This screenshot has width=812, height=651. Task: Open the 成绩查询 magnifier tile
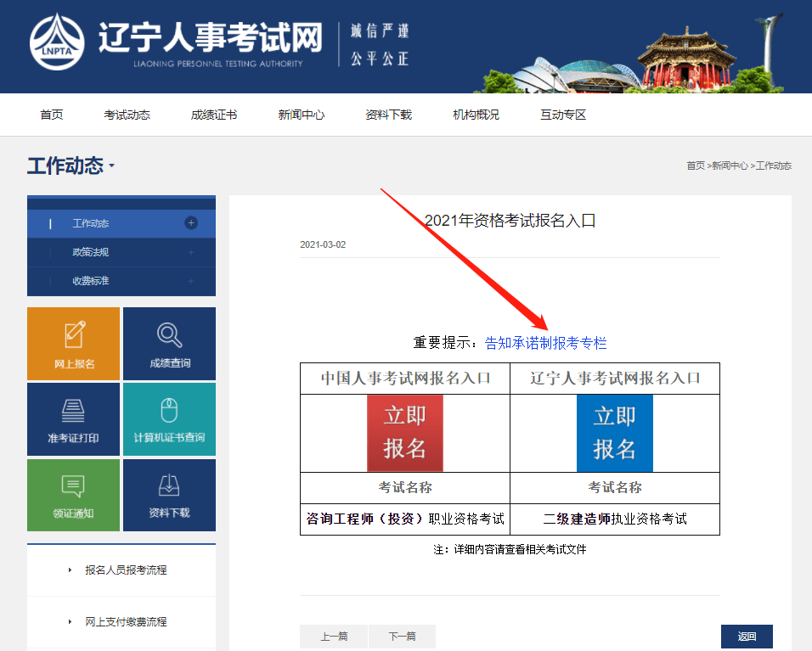(x=169, y=344)
